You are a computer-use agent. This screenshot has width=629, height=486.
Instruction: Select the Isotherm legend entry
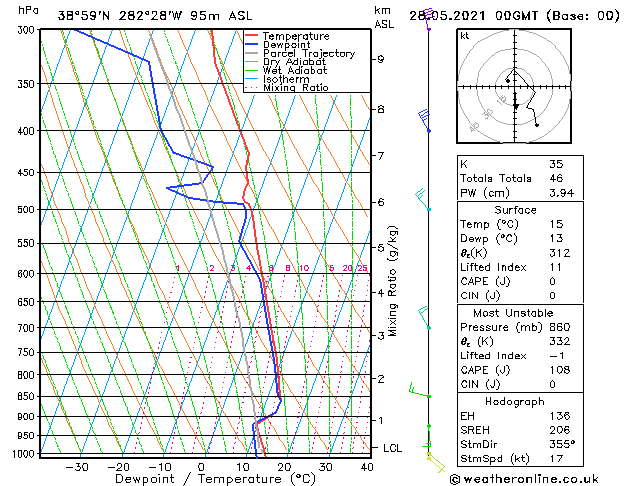click(x=277, y=79)
